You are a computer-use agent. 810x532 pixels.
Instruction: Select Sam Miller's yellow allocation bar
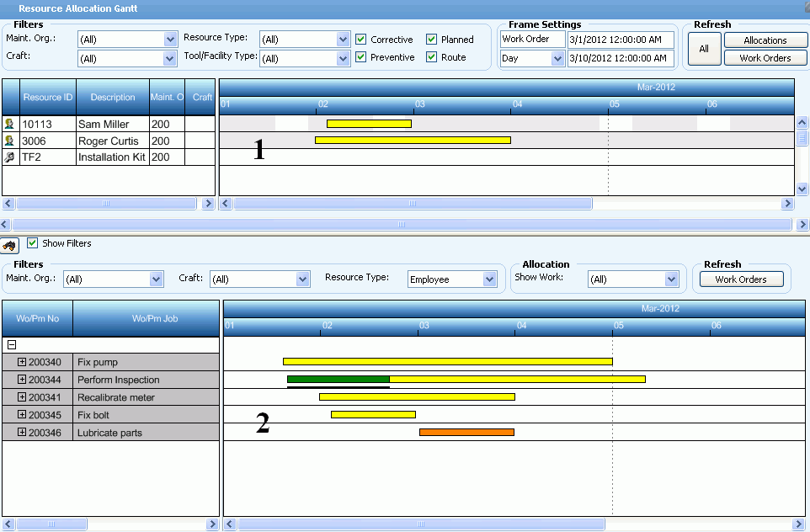point(370,124)
